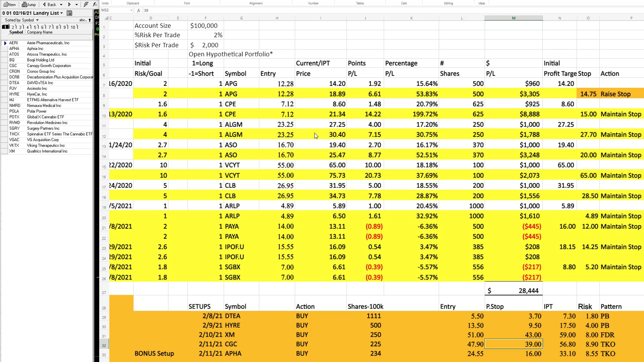Click the Clipboard ribbon group label
The height and width of the screenshot is (362, 644).
tap(133, 3)
